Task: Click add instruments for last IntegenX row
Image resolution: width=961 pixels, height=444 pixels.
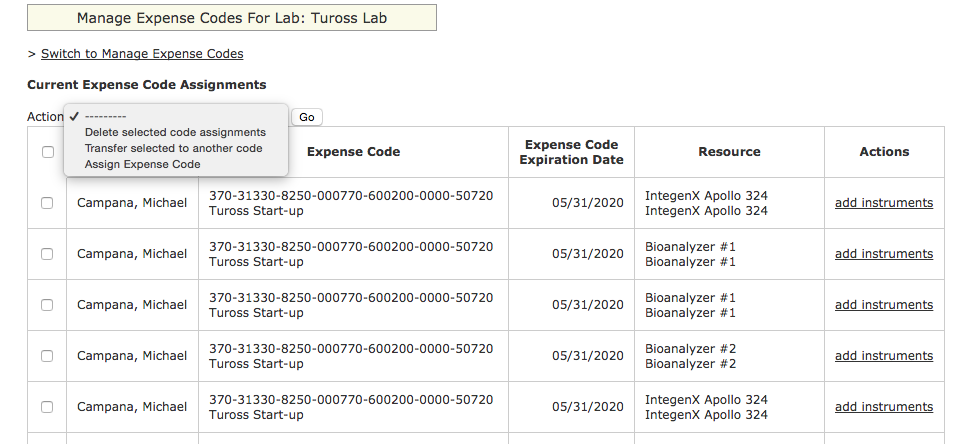Action: (884, 407)
